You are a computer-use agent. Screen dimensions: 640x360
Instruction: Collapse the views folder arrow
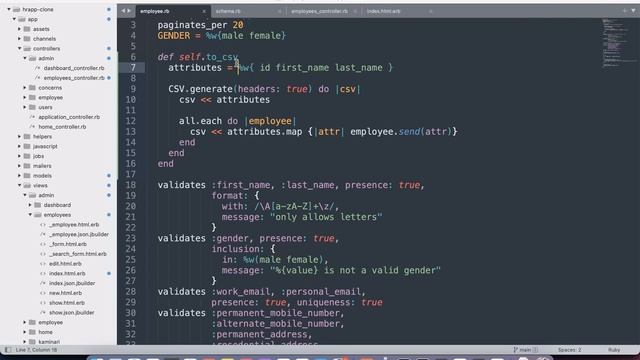coord(19,185)
